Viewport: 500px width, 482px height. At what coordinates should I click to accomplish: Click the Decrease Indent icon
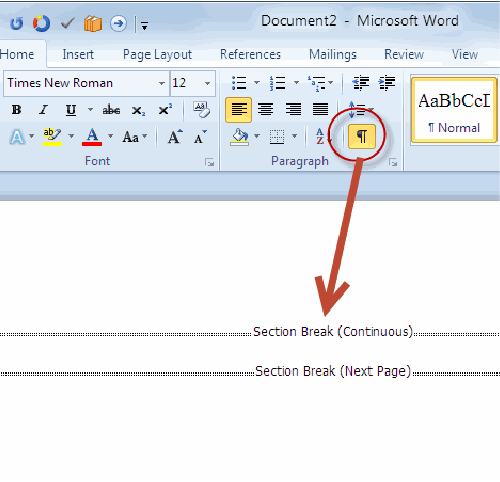(x=361, y=83)
